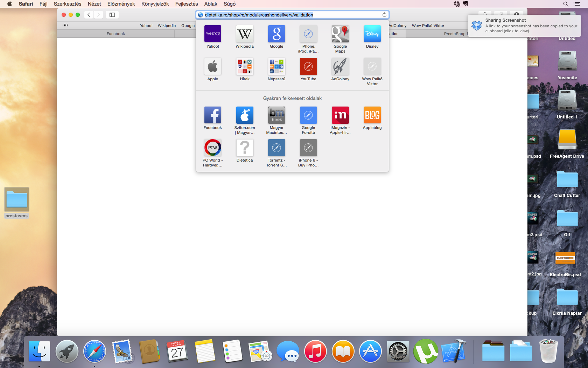This screenshot has width=588, height=368.
Task: Open Spotlight search in menu bar
Action: pos(566,4)
